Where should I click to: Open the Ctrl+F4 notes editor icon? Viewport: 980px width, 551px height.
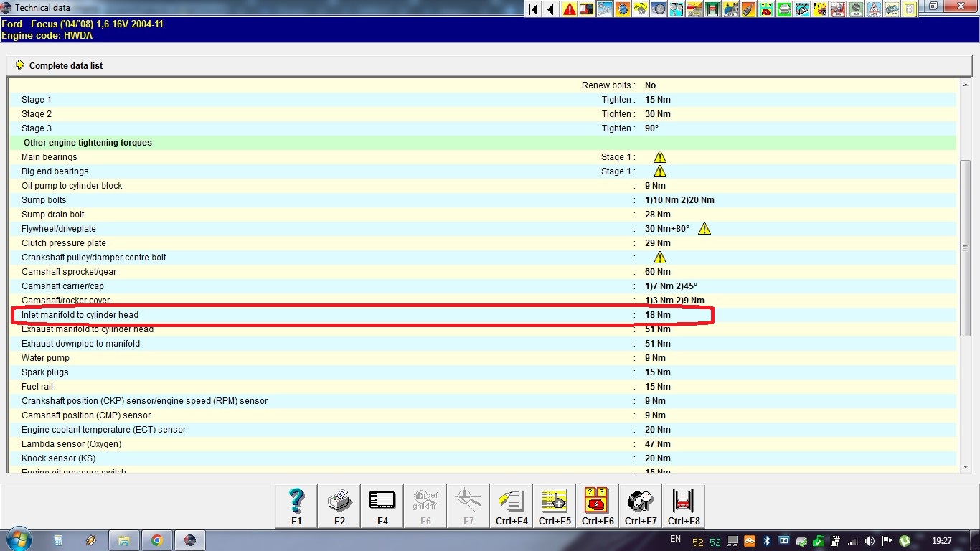point(512,506)
